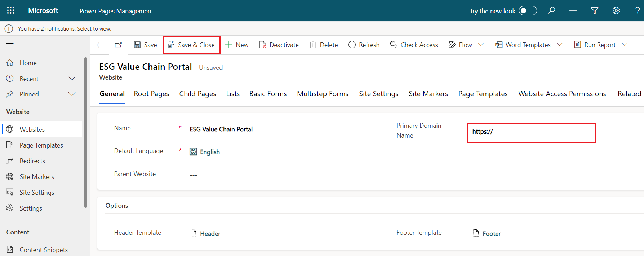This screenshot has height=256, width=644.
Task: Select Websites in sidebar
Action: tap(42, 129)
